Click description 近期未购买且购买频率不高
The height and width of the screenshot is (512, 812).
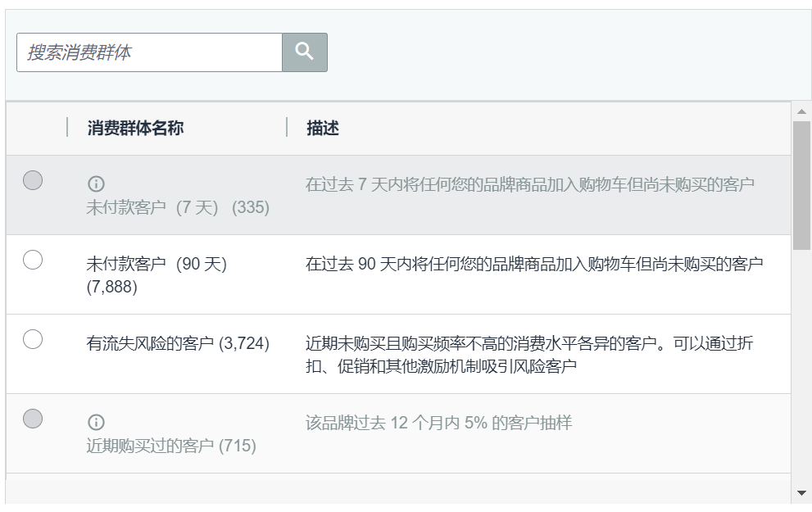(x=529, y=355)
